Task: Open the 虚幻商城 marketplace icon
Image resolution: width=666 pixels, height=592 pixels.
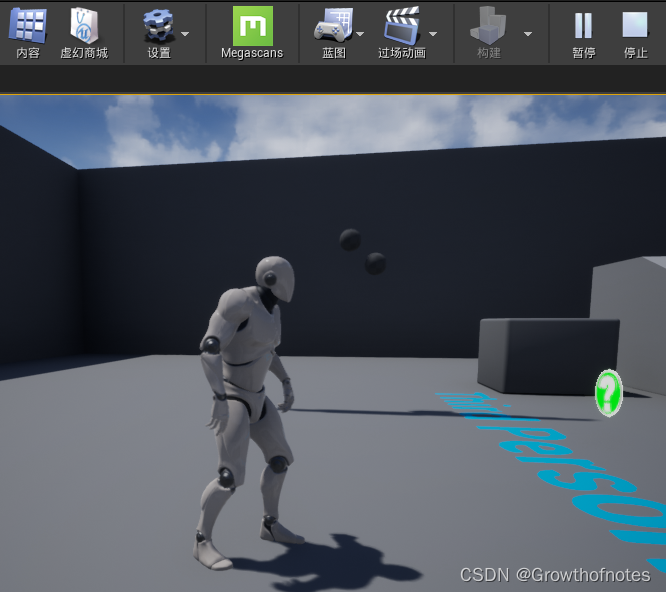Action: (84, 26)
